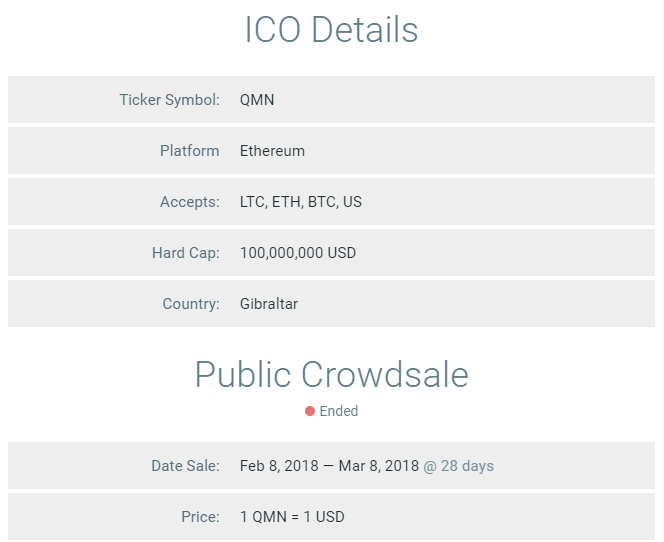
Task: Click the Hard Cap label
Action: click(185, 253)
